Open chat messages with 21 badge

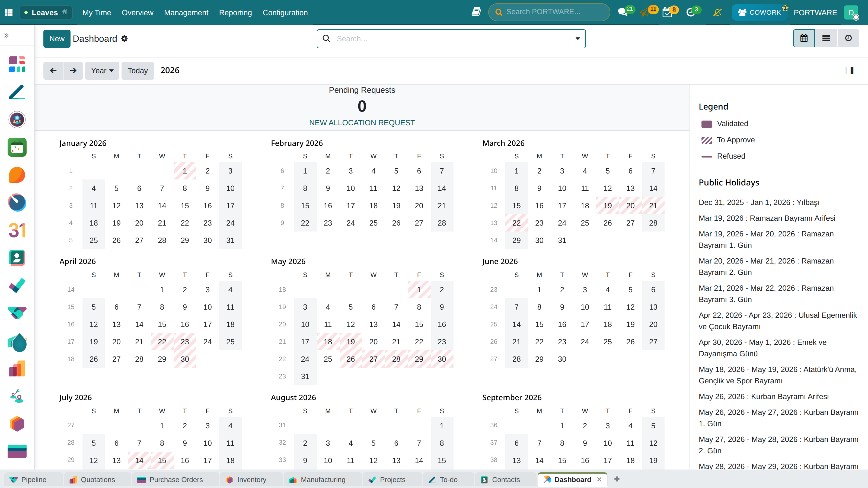pyautogui.click(x=623, y=12)
